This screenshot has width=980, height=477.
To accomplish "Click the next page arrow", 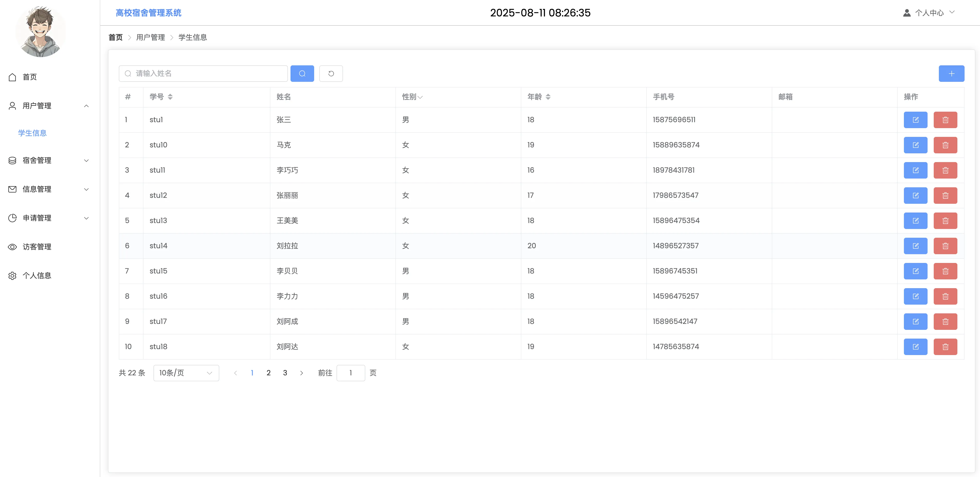I will [301, 373].
